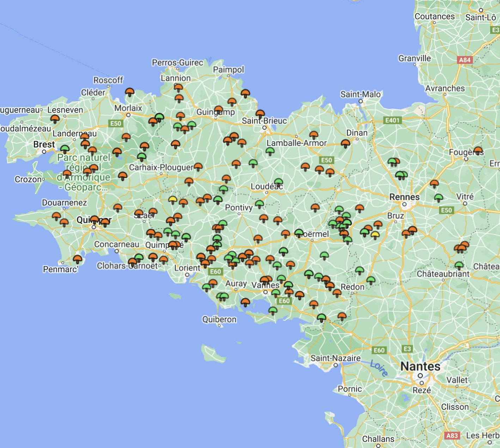Open the green mushroom marker above Pontivy

(260, 204)
